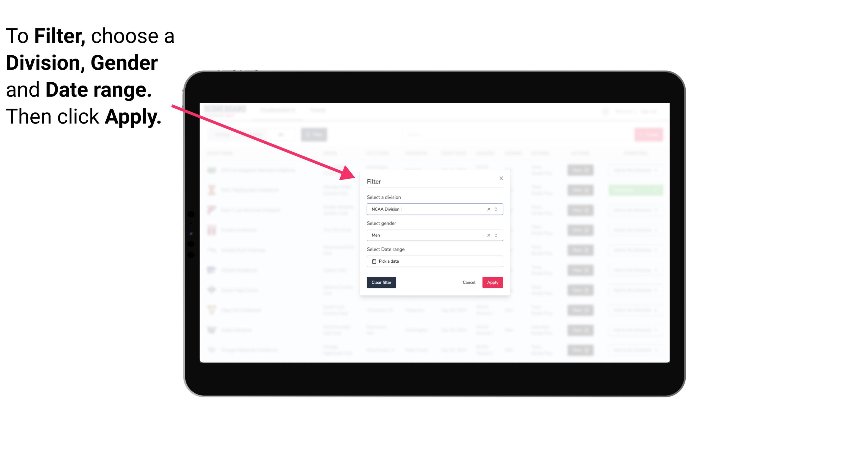This screenshot has width=868, height=467.
Task: Click the up/down stepper on division field
Action: coord(496,209)
